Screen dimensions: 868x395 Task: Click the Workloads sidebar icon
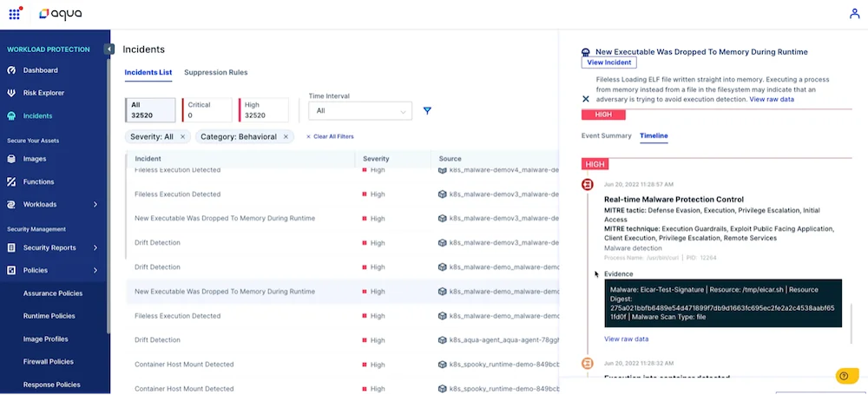click(11, 204)
